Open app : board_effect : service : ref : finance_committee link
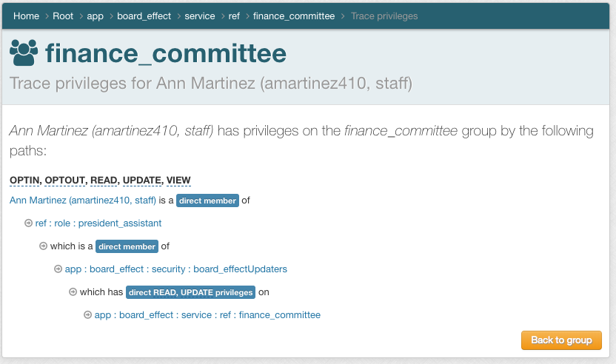616x364 pixels. point(207,315)
